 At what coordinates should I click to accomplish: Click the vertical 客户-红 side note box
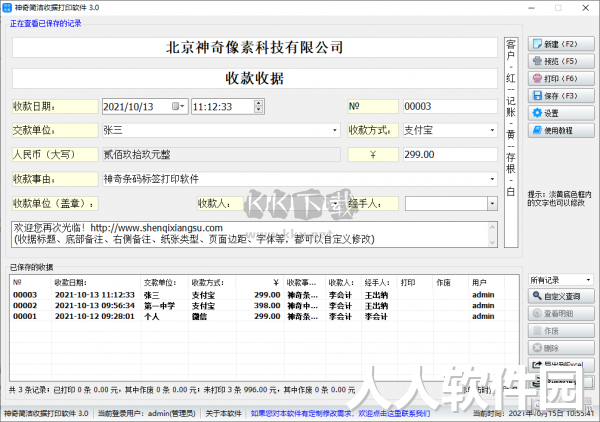pos(511,142)
